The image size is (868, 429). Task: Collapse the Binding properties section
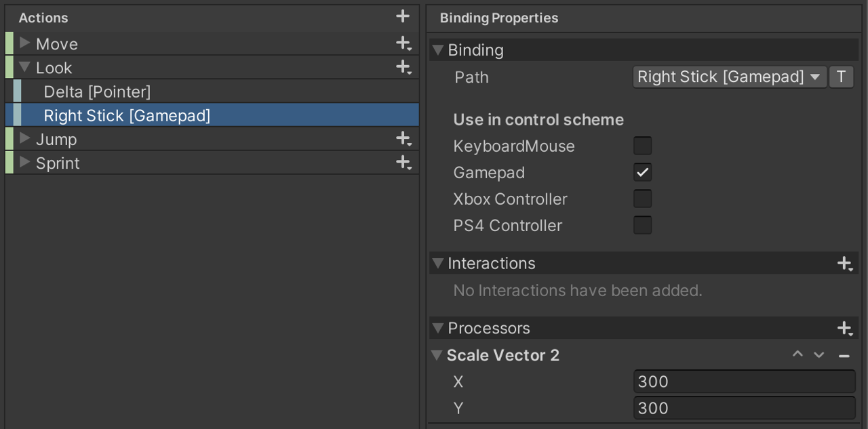click(x=438, y=49)
